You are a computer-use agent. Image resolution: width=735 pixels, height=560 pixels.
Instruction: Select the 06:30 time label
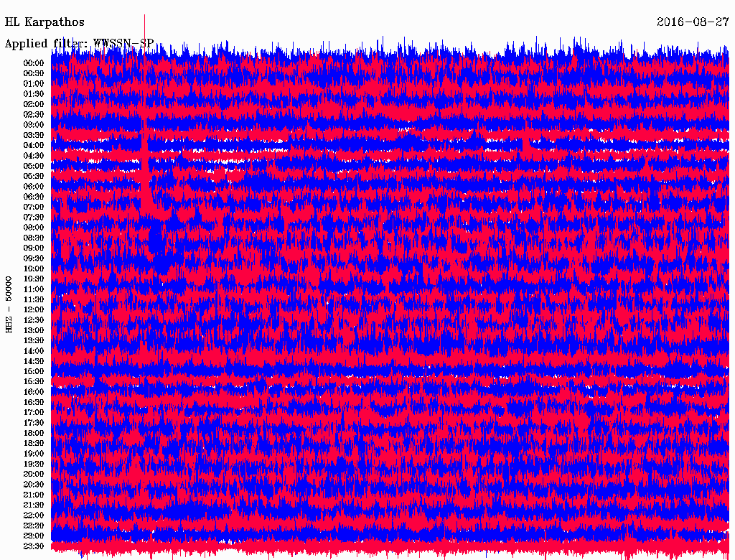pyautogui.click(x=34, y=197)
